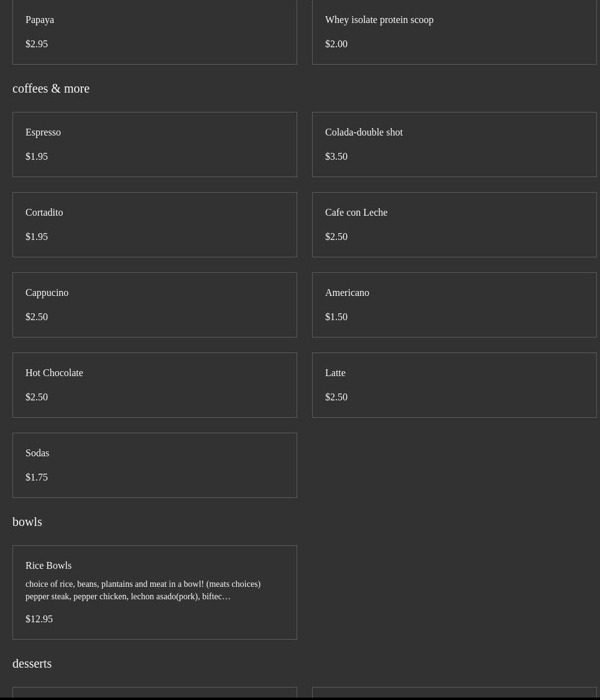Select Colada-double shot coffee
Screen dimensions: 600x700
pos(454,144)
